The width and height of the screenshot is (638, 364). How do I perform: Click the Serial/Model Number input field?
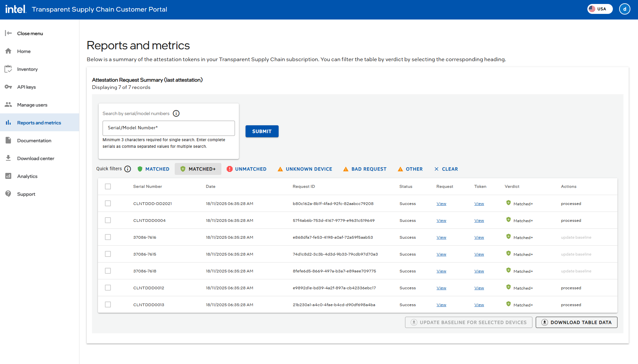pyautogui.click(x=169, y=128)
